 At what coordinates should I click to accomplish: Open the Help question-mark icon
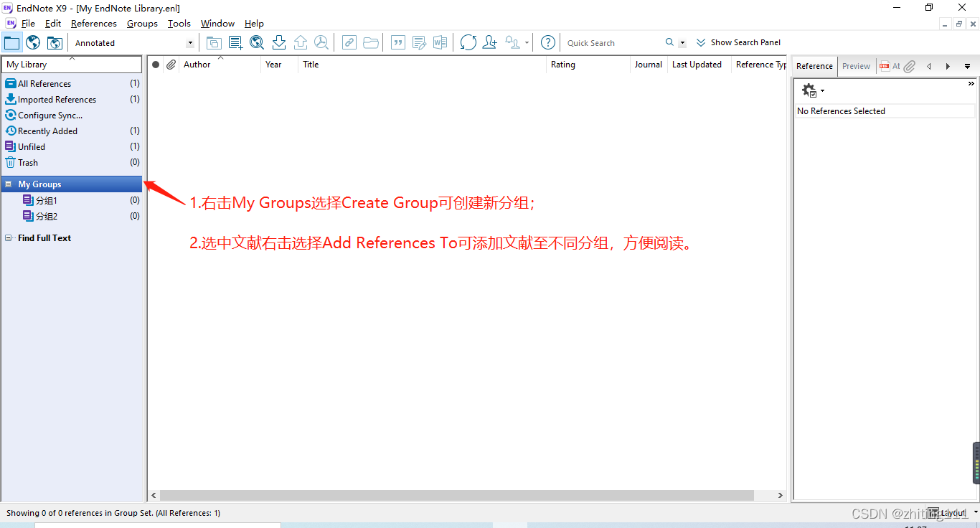point(548,42)
